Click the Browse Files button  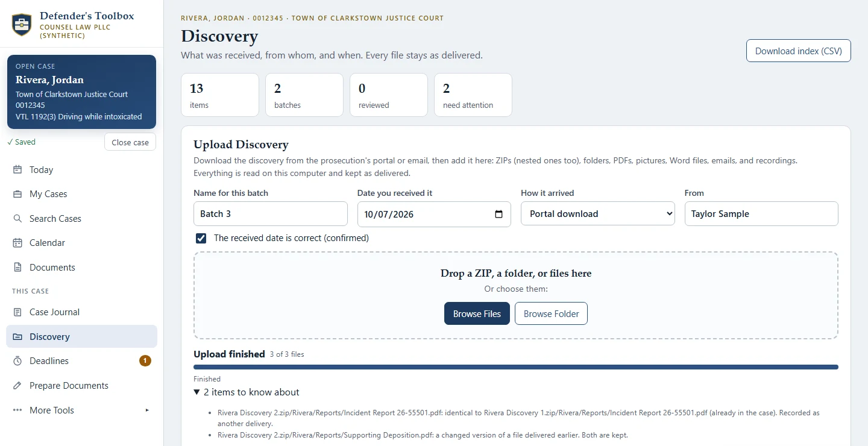(x=477, y=313)
